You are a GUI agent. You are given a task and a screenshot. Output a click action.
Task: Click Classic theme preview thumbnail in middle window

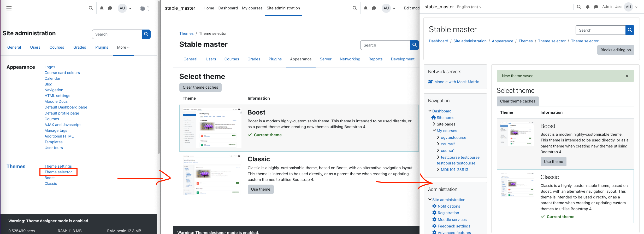click(212, 175)
